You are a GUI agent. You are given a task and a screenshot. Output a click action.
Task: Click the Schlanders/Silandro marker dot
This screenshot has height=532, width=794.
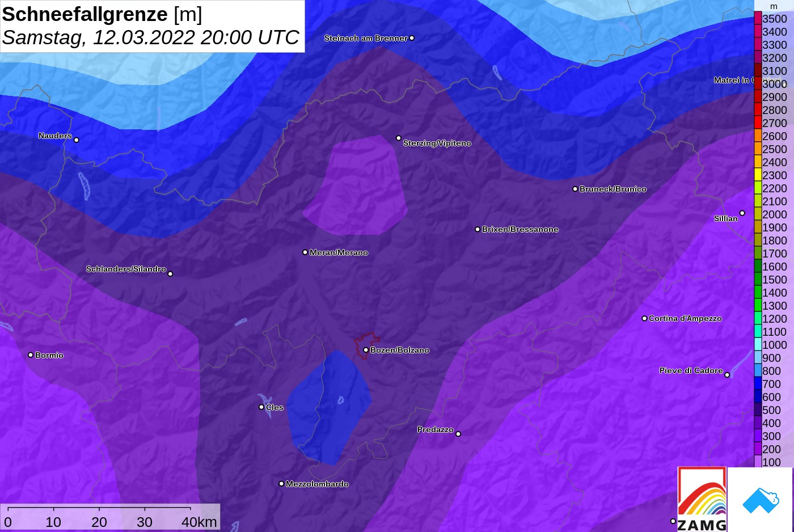click(x=170, y=274)
